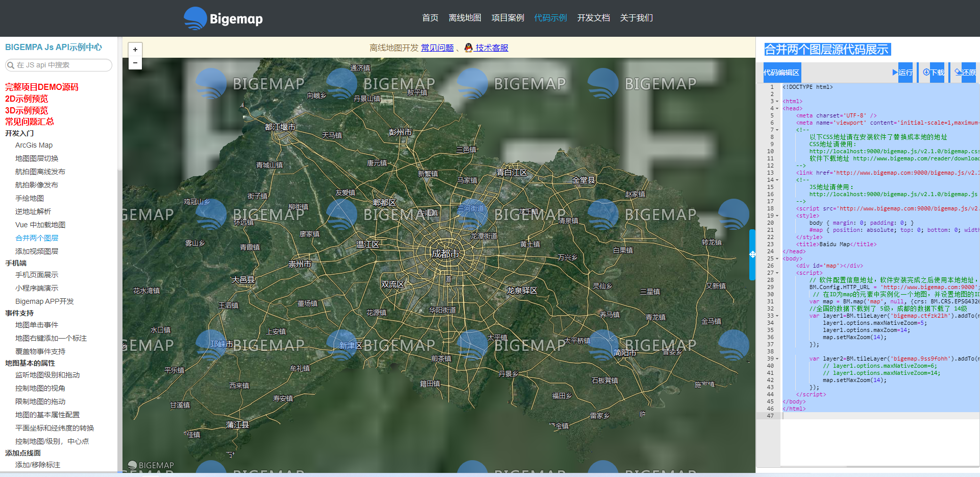Open the 首页 navigation item
Screen dimensions: 980x477
[x=430, y=18]
